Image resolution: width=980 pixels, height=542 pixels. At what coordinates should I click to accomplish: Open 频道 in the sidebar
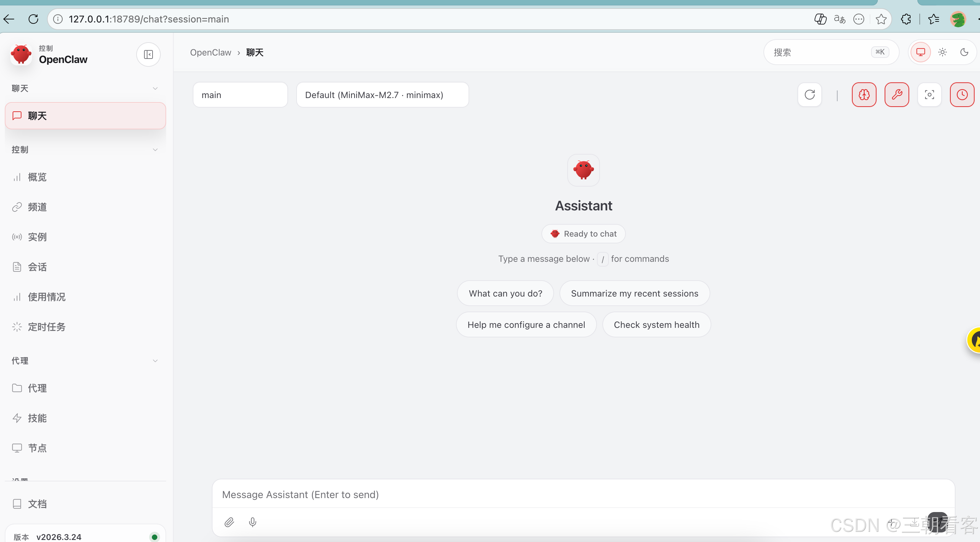[37, 207]
